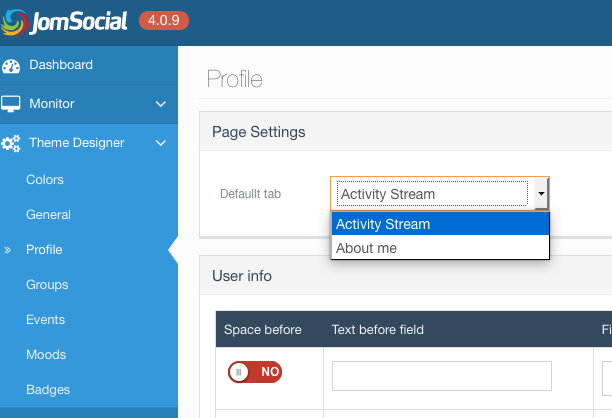Open the Colors submenu item
This screenshot has height=418, width=612.
(x=45, y=180)
